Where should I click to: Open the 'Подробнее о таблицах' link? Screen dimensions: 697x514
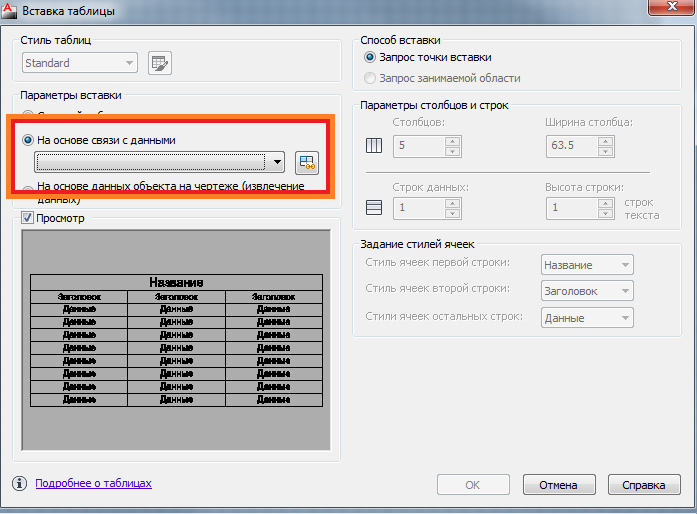(93, 483)
